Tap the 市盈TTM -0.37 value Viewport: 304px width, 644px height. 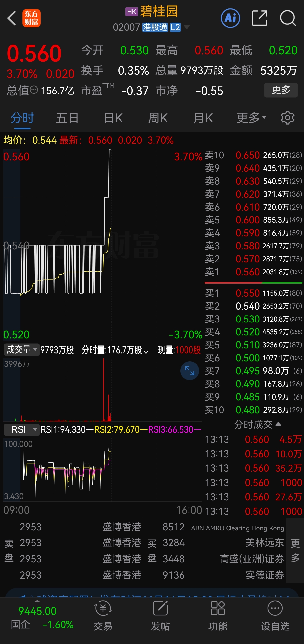[x=135, y=91]
